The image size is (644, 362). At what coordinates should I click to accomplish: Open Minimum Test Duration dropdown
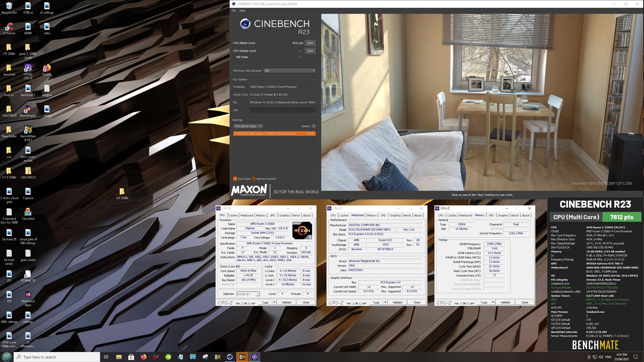click(290, 71)
